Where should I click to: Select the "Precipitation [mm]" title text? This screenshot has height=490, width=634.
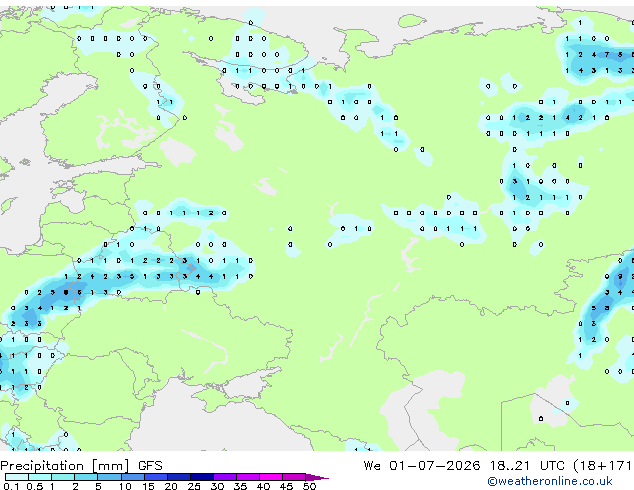[65, 466]
